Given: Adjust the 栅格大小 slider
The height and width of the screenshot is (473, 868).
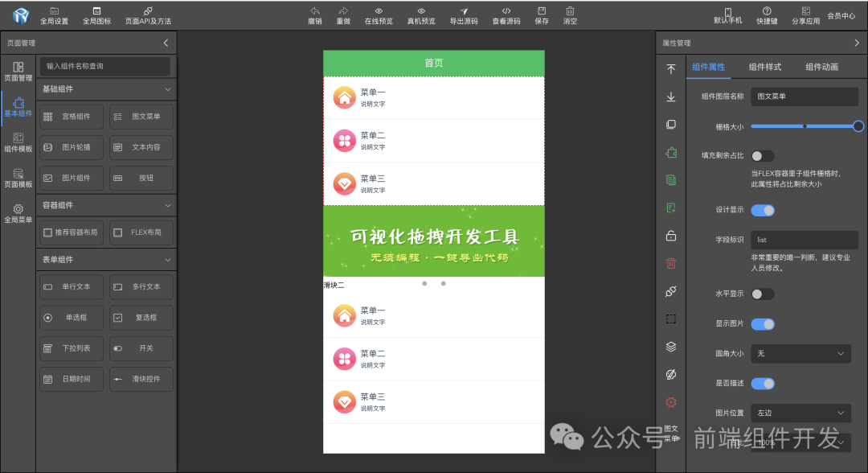Looking at the screenshot, I should coord(805,126).
